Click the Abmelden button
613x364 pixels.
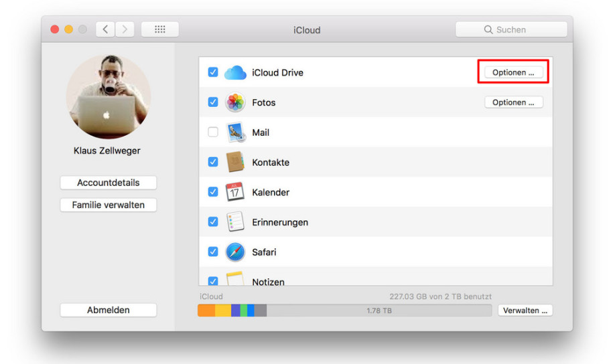pos(109,310)
